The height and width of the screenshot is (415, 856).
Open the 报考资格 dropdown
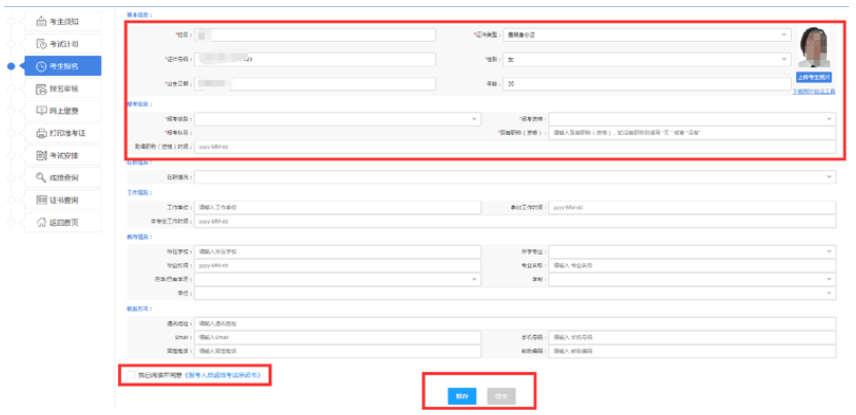[690, 119]
